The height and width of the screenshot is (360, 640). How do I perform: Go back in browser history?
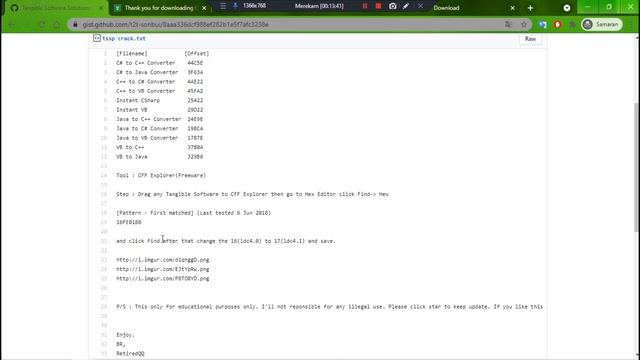pos(11,24)
